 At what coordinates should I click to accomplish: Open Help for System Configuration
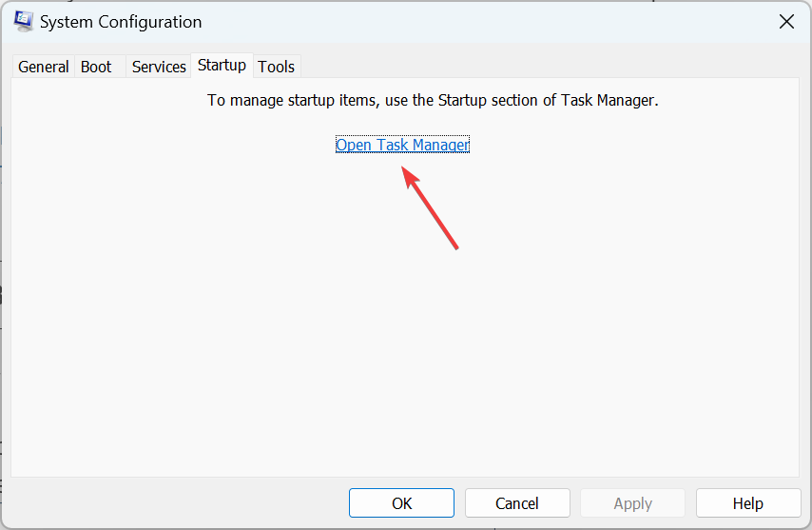[x=748, y=503]
